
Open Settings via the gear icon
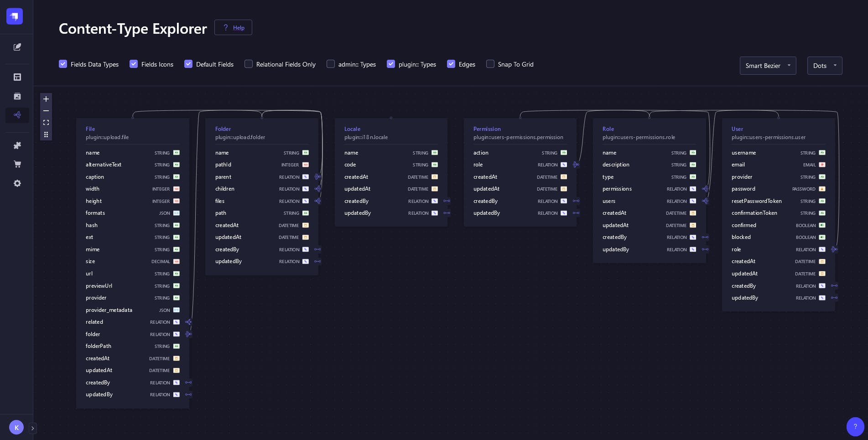[x=17, y=183]
